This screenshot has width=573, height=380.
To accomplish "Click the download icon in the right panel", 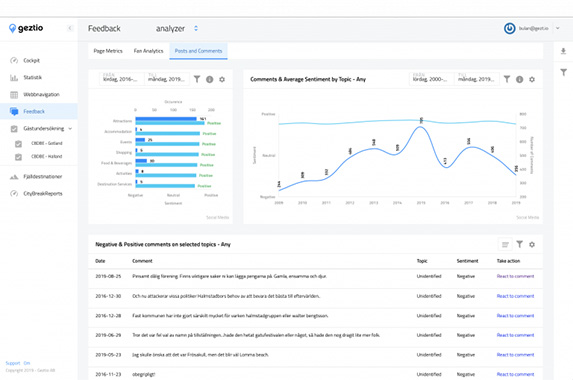I will pyautogui.click(x=563, y=52).
